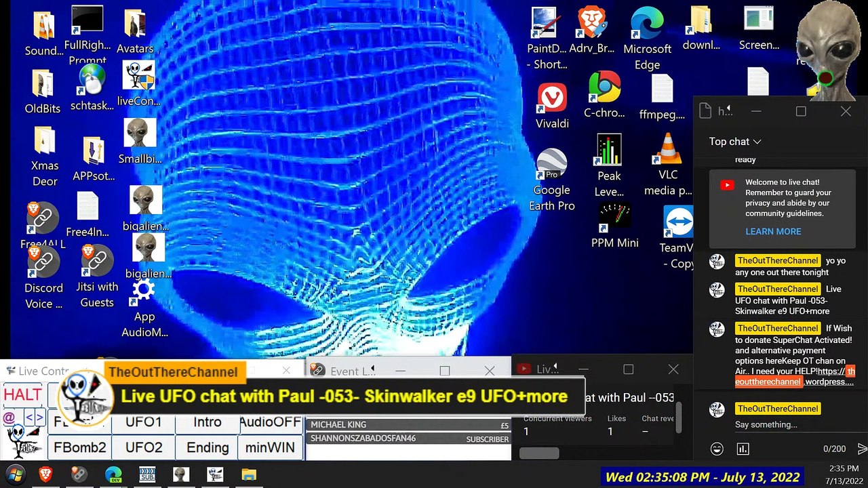Screen dimensions: 868x488
Task: Open the Free4In... text file
Action: point(87,216)
